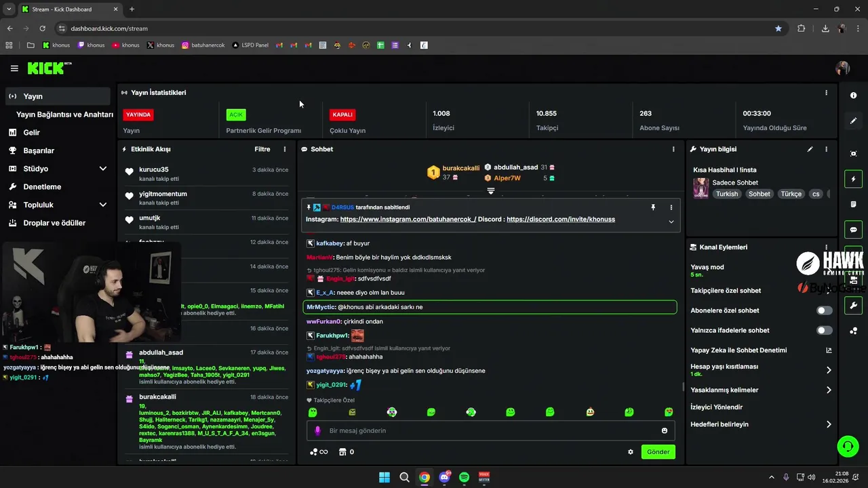Screen dimensions: 868x488
Task: Click the lightning bolt widget icon in the right sidebar
Action: pos(853,179)
